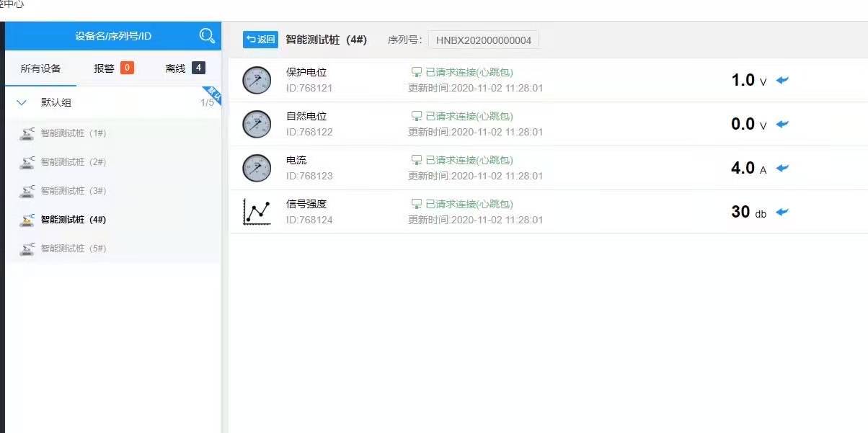Click the blue arrow next to 30 db

click(x=782, y=212)
